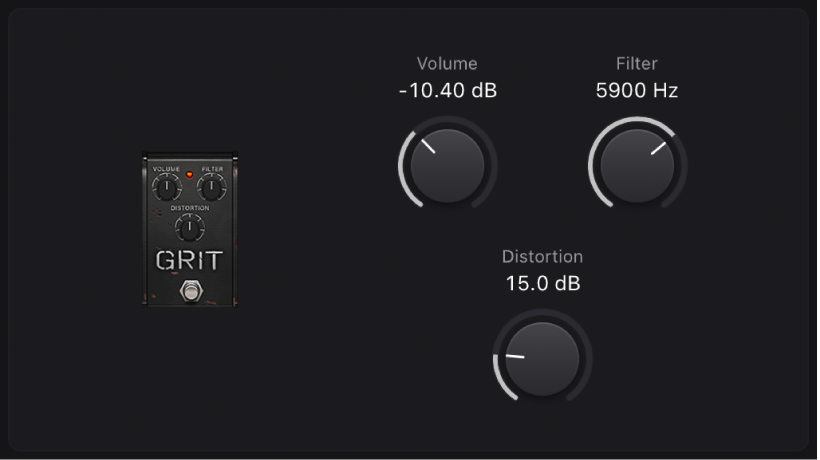The width and height of the screenshot is (820, 460).
Task: Click the GRIT logo on the pedal
Action: (189, 260)
